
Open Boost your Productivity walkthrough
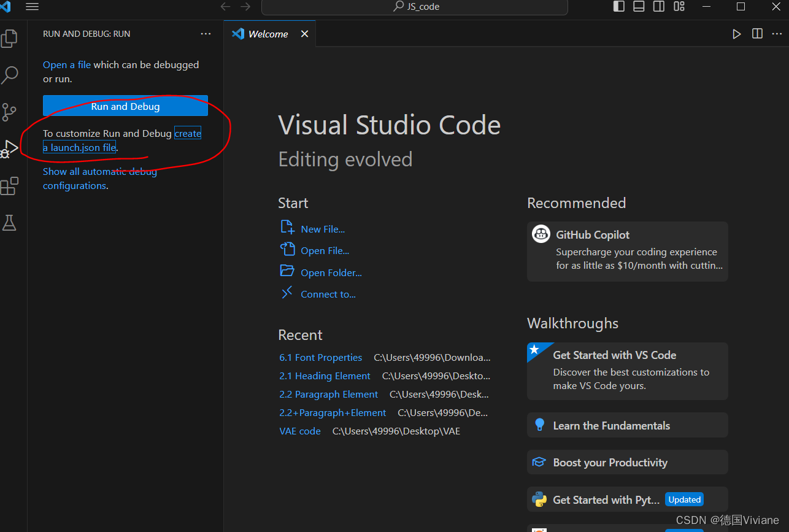click(x=628, y=462)
